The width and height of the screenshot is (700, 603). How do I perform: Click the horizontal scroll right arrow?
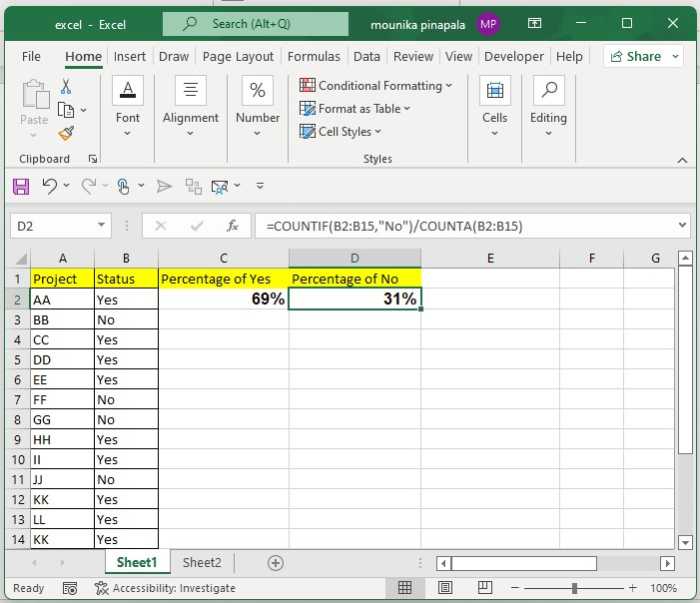(667, 563)
